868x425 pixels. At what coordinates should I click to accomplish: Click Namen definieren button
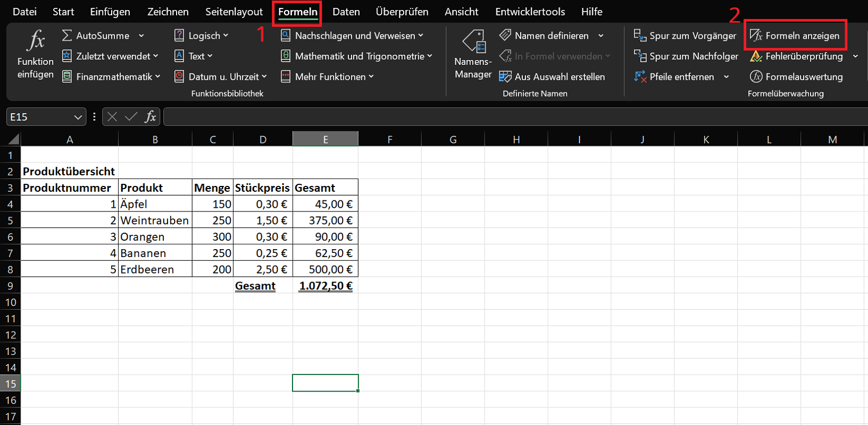pos(544,36)
